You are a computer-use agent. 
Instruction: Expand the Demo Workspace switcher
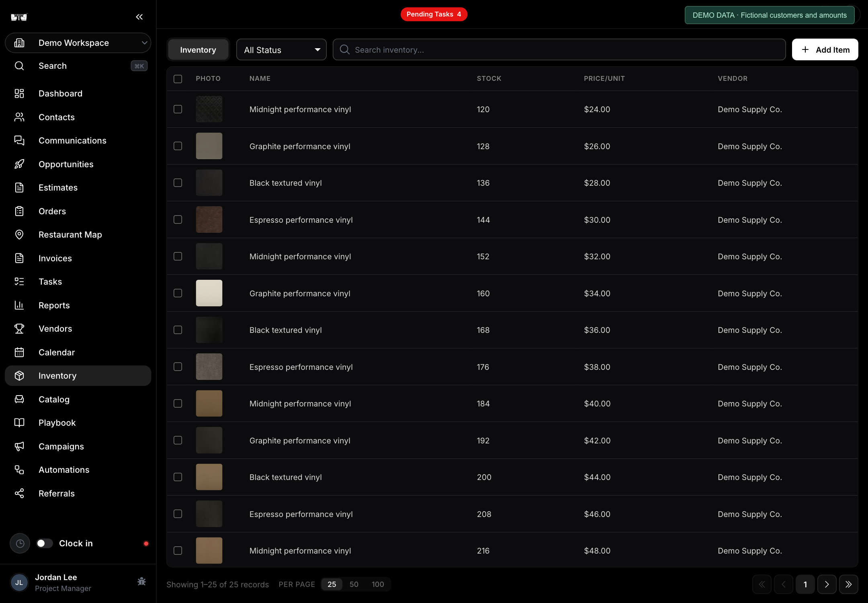(x=78, y=43)
